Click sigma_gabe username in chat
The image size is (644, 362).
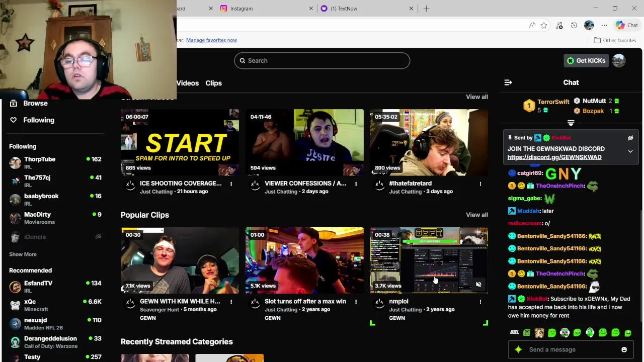point(524,199)
